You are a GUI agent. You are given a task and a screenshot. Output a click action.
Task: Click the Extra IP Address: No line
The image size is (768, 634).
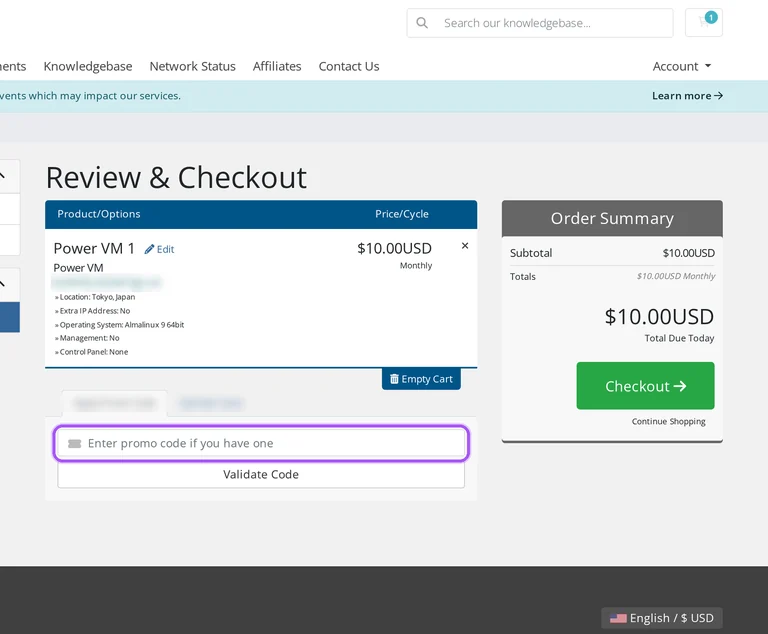[93, 311]
